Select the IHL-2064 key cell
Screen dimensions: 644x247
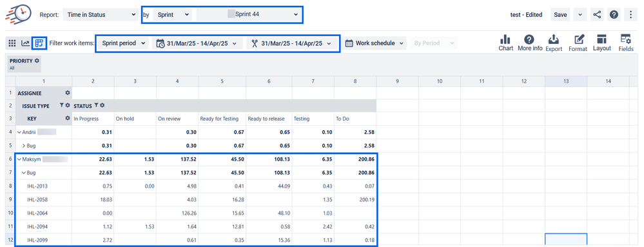[x=44, y=213]
